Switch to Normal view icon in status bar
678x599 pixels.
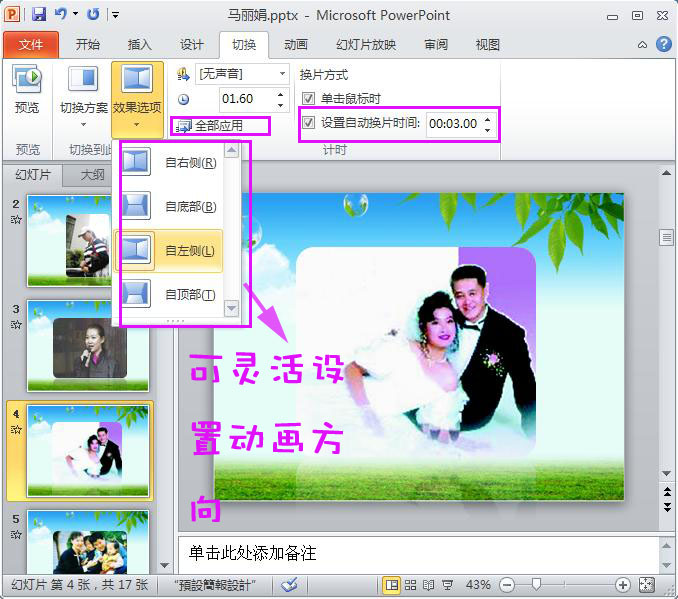(391, 585)
